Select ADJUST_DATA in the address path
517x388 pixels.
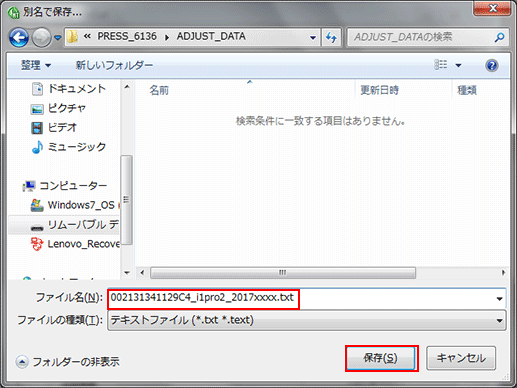211,36
